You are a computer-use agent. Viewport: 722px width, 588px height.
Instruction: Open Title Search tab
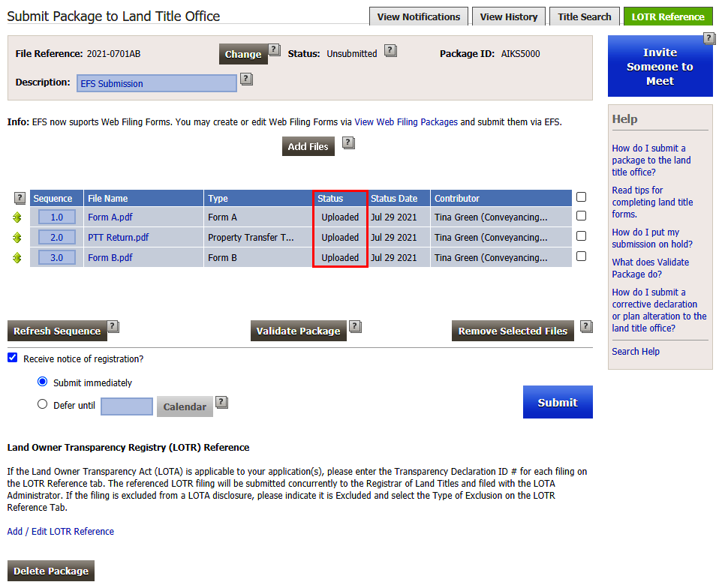click(x=585, y=16)
